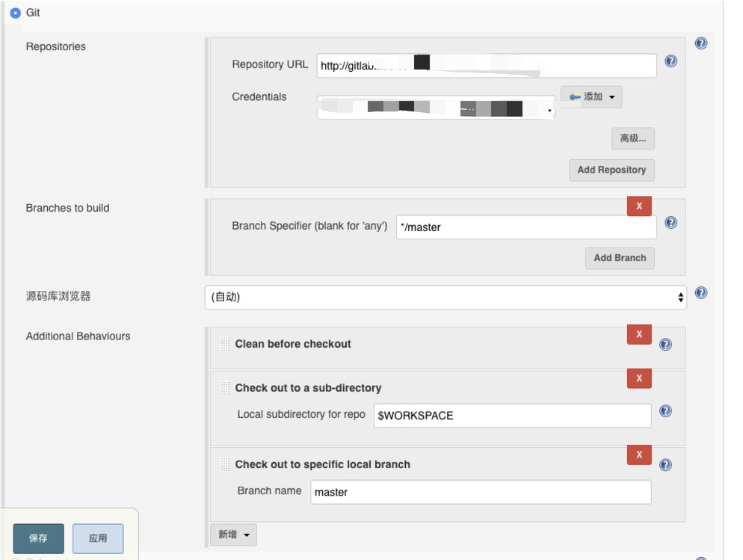Click the 高级... advanced options button

click(x=632, y=138)
